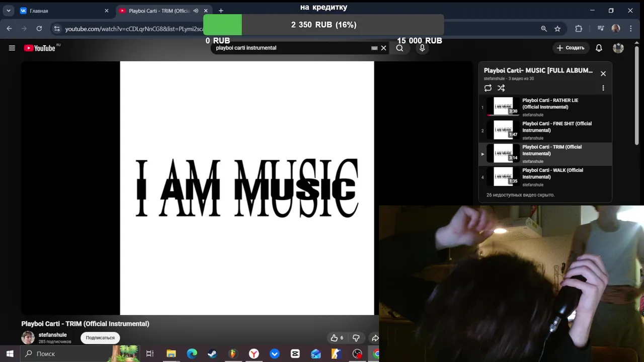Viewport: 644px width, 362px height.
Task: Open the YouTube guide hamburger menu
Action: point(12,48)
